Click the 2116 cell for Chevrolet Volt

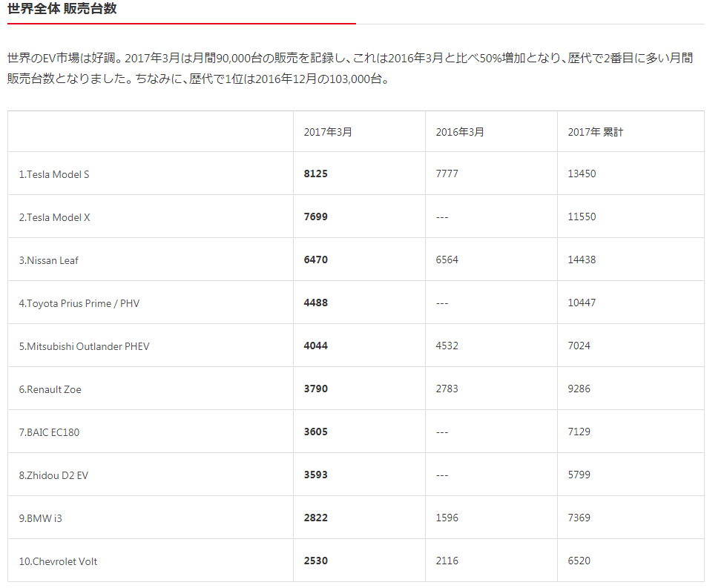447,561
